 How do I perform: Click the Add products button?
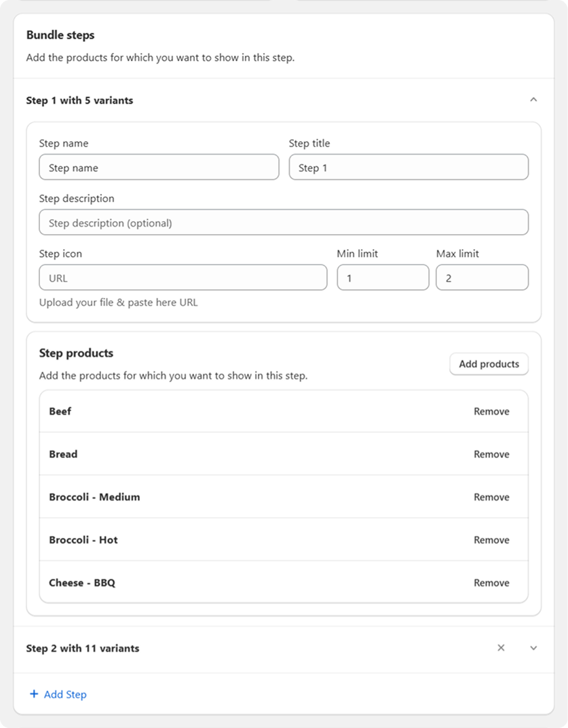click(x=489, y=364)
